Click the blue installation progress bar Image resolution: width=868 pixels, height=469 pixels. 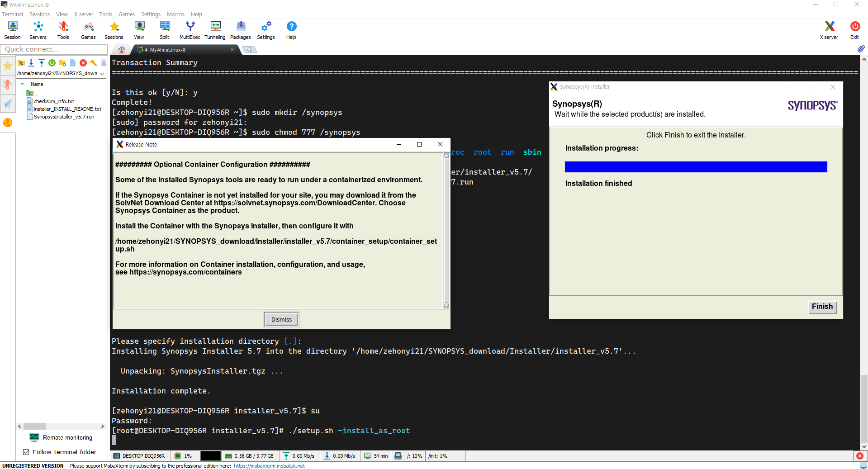tap(696, 167)
